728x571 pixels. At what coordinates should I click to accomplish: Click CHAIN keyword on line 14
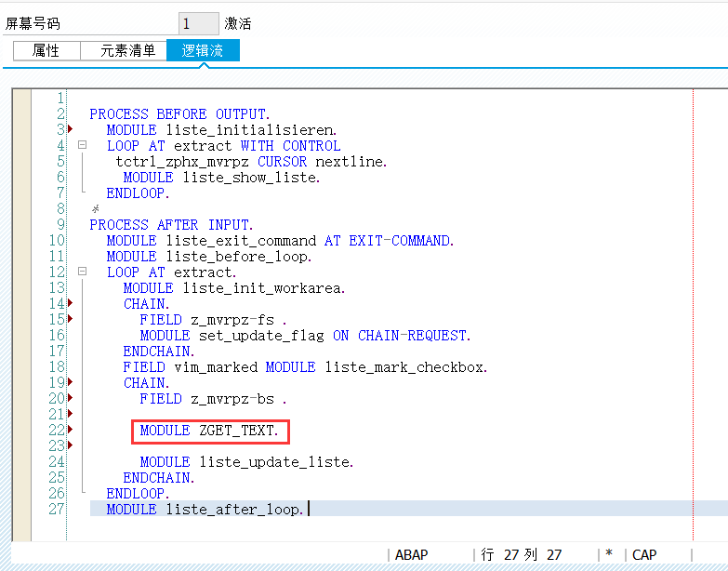[146, 304]
